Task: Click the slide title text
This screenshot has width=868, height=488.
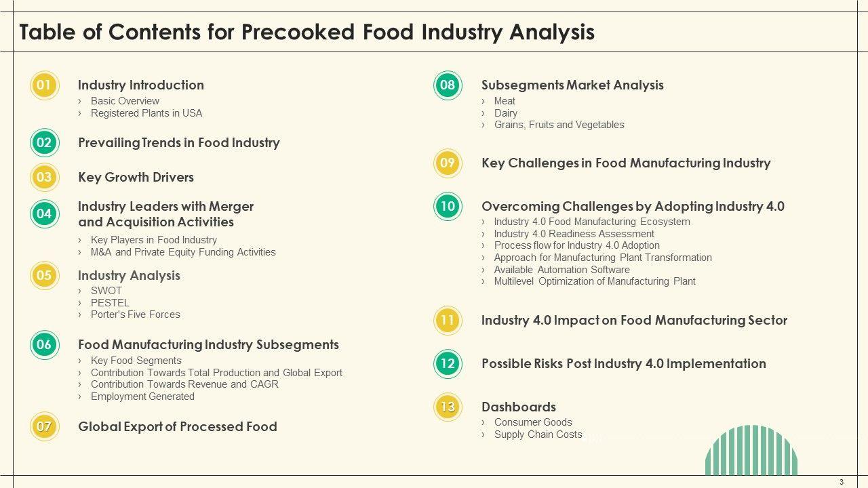Action: click(307, 33)
